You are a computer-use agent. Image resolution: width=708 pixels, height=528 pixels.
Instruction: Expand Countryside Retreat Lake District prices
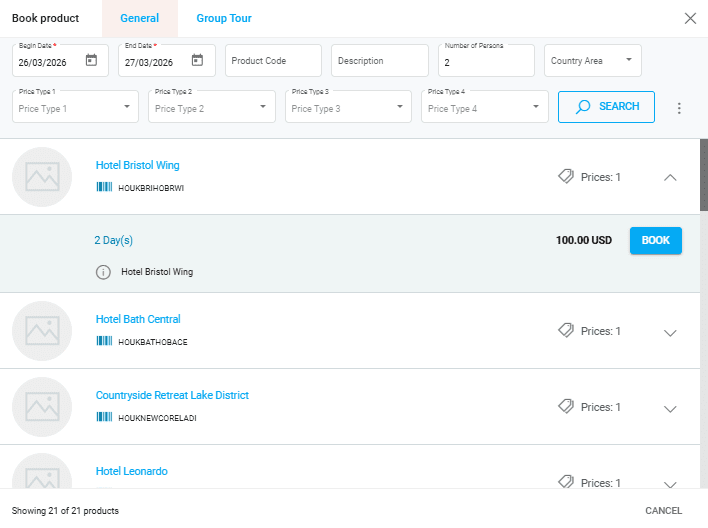(670, 408)
